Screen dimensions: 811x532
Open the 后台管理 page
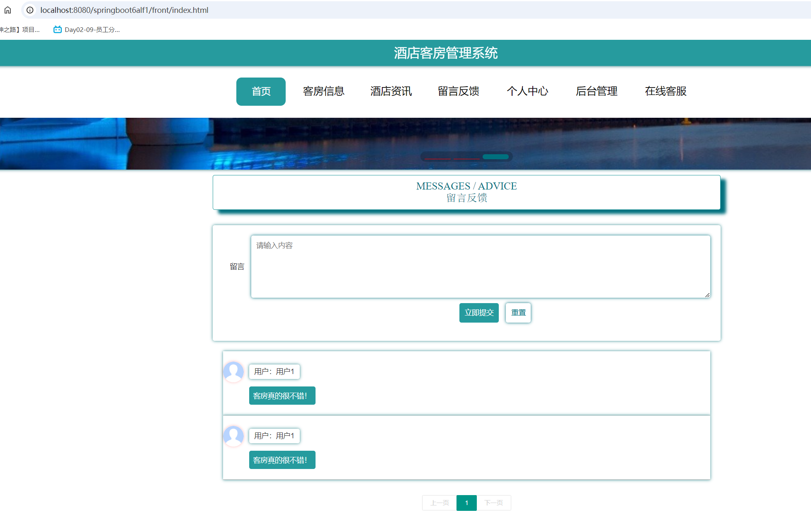597,91
